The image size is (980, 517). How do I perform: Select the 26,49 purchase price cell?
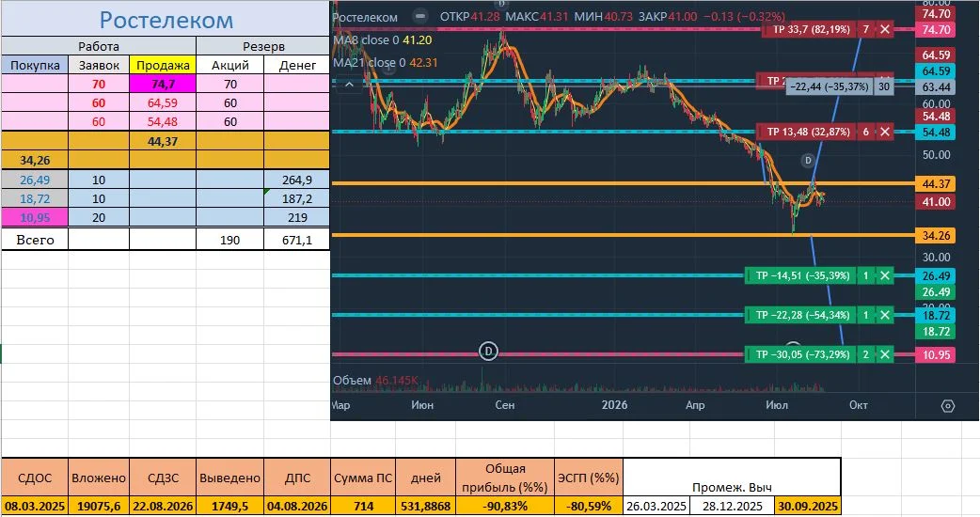[35, 180]
